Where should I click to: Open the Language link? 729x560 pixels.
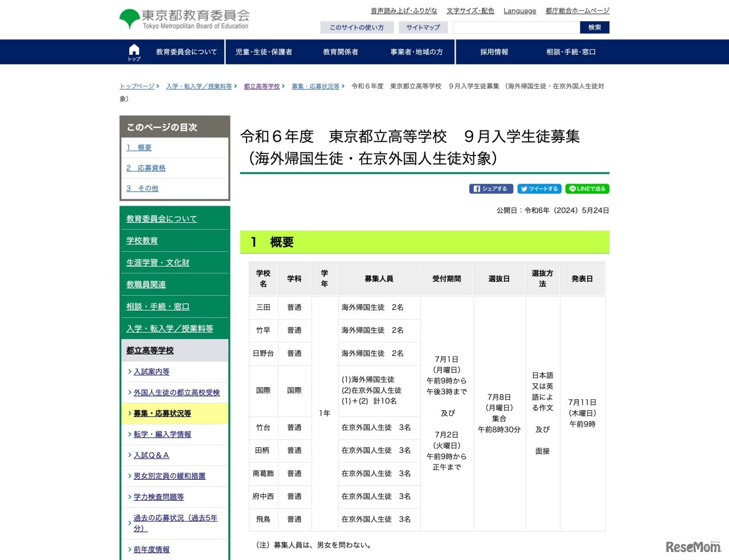[x=519, y=11]
